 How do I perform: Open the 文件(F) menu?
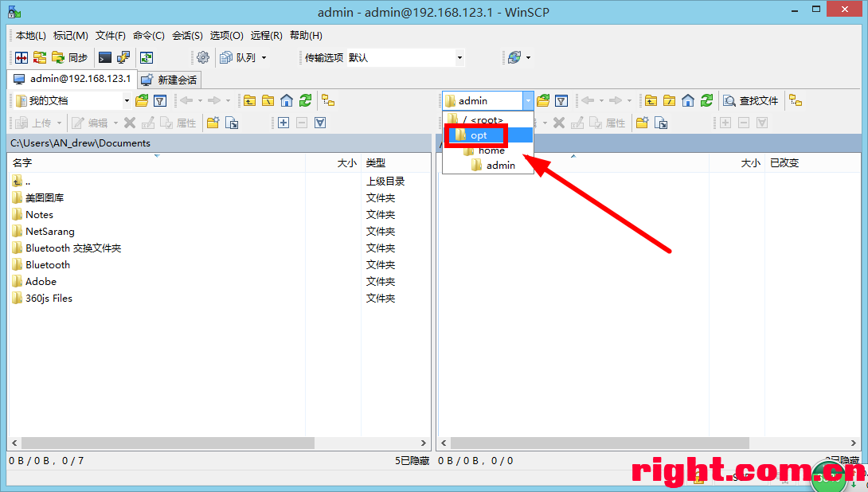110,35
